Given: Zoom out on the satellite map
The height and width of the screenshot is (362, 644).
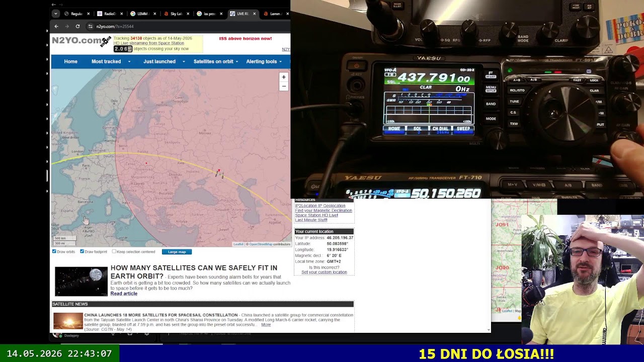Looking at the screenshot, I should click(x=284, y=86).
